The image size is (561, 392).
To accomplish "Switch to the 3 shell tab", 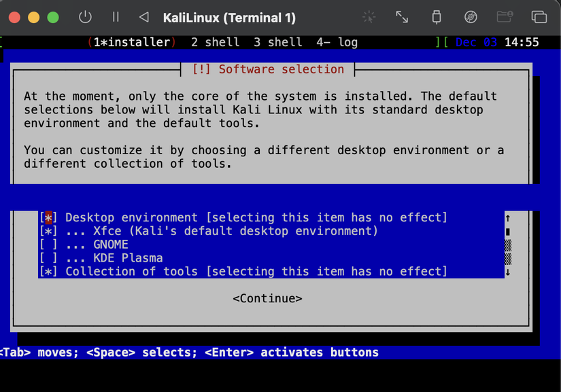I will tap(278, 42).
